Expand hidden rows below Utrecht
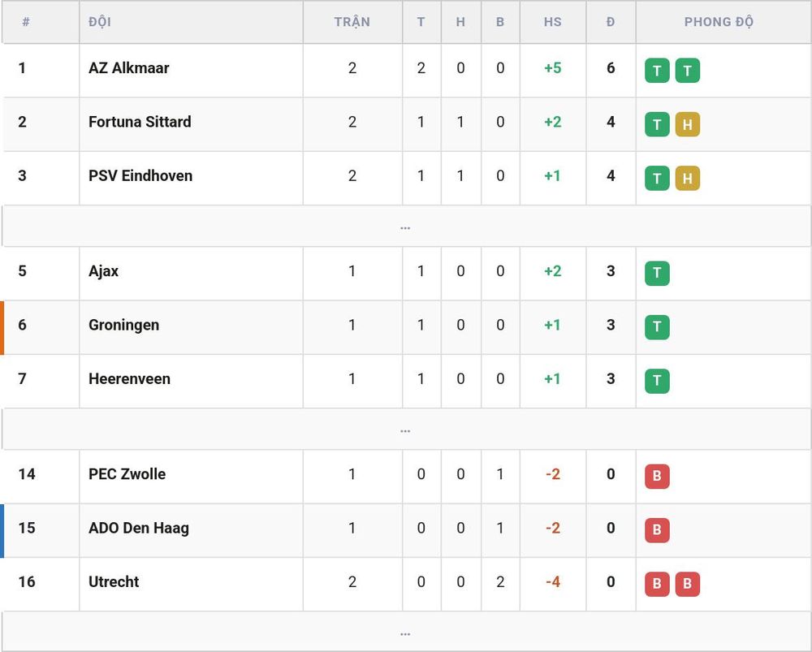 coord(405,633)
